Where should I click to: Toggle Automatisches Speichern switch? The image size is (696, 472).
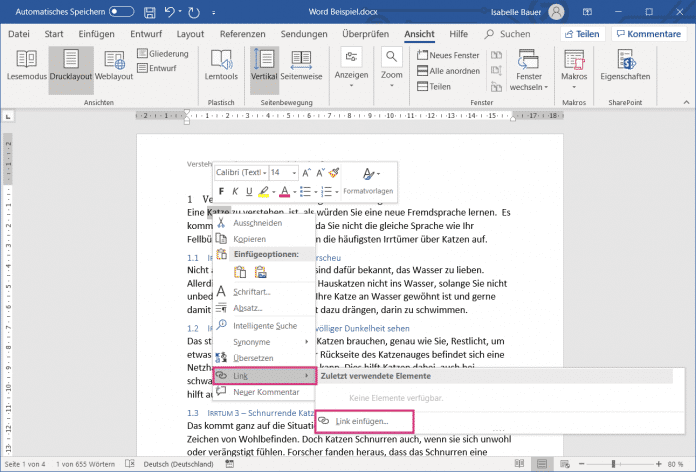pos(122,12)
